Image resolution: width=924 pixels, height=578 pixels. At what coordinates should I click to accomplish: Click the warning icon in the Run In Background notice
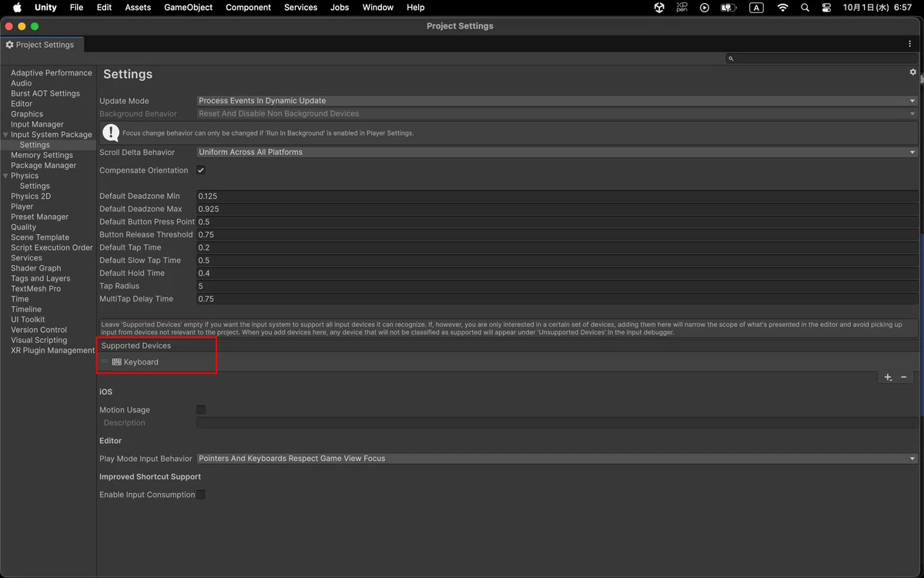tap(111, 133)
